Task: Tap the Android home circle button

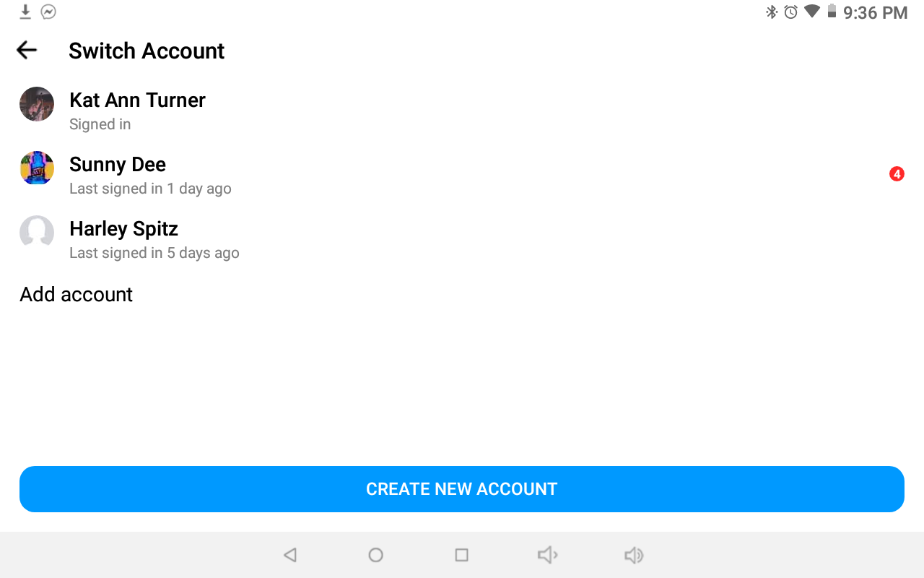Action: [375, 555]
